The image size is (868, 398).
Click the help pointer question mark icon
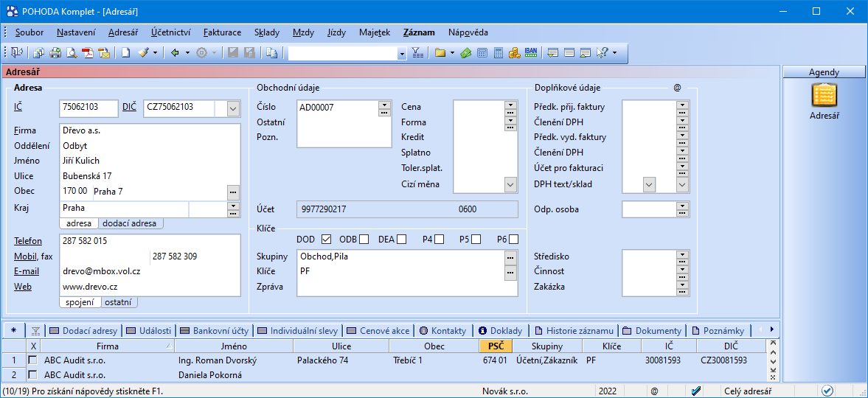602,52
